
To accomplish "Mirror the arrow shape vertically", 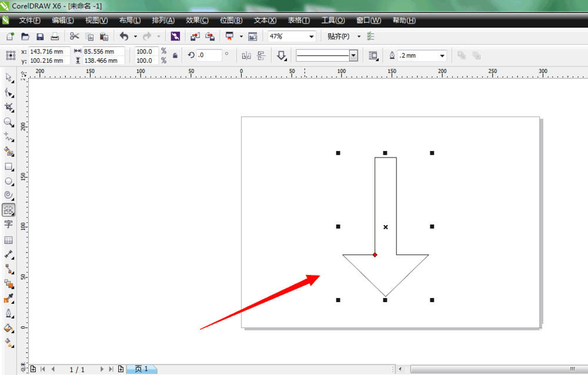I will pos(262,56).
